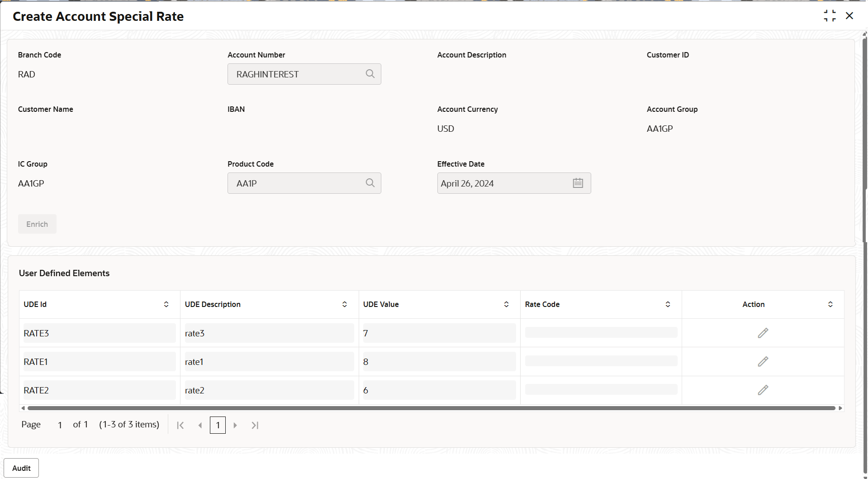The height and width of the screenshot is (479, 868).
Task: Click the edit pencil for RATE1
Action: click(763, 362)
